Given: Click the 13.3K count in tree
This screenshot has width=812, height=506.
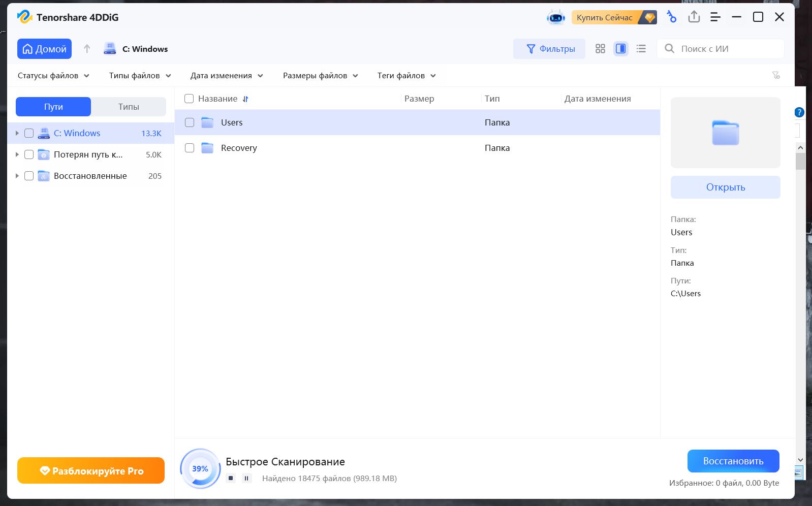Looking at the screenshot, I should point(151,133).
